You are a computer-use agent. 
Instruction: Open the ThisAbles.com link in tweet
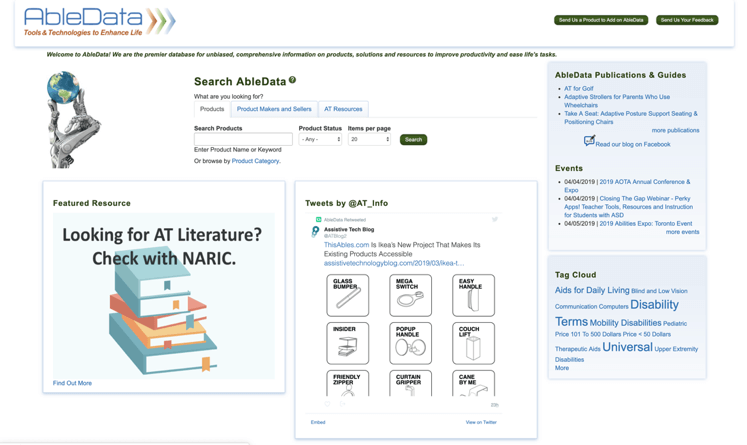pos(346,245)
